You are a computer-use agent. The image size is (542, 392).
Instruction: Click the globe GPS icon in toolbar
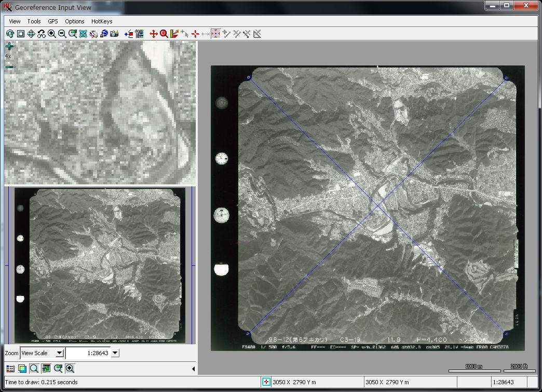tap(104, 34)
